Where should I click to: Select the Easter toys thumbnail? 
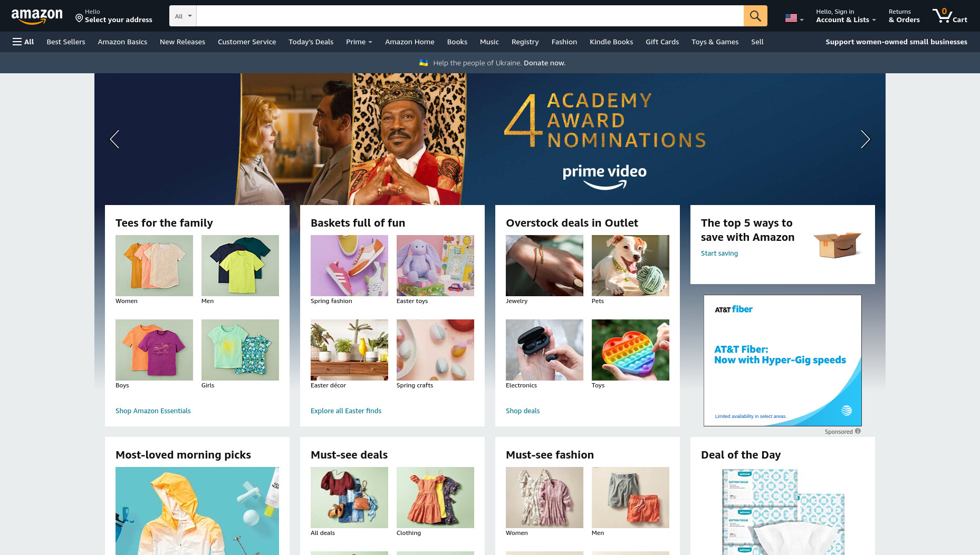435,266
